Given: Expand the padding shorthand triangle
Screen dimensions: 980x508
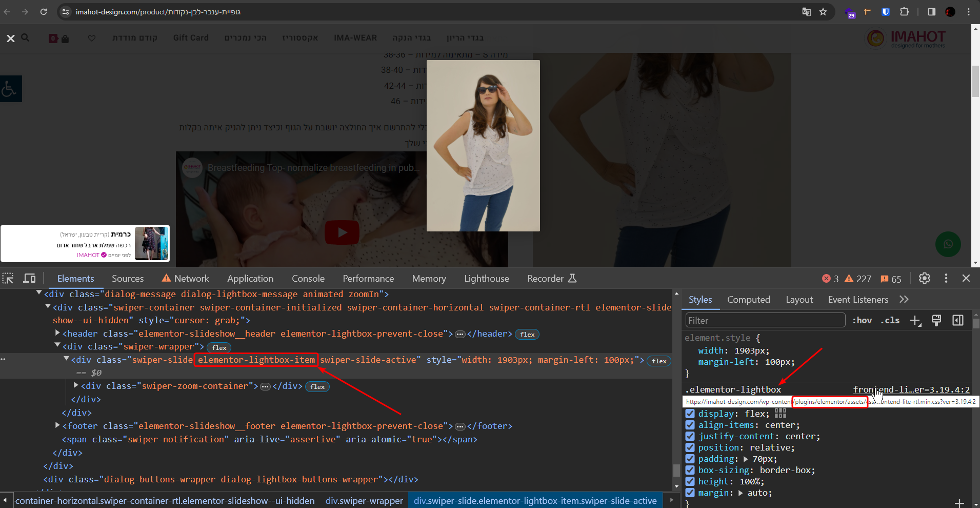Looking at the screenshot, I should (x=746, y=459).
